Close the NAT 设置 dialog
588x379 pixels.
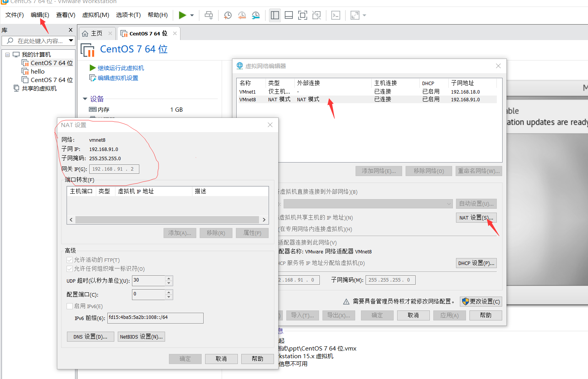tap(270, 125)
